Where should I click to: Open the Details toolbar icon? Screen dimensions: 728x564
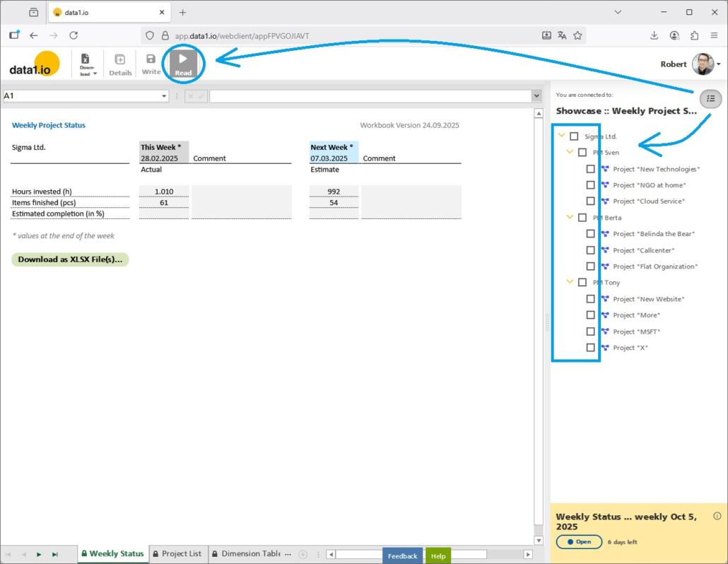click(x=120, y=63)
